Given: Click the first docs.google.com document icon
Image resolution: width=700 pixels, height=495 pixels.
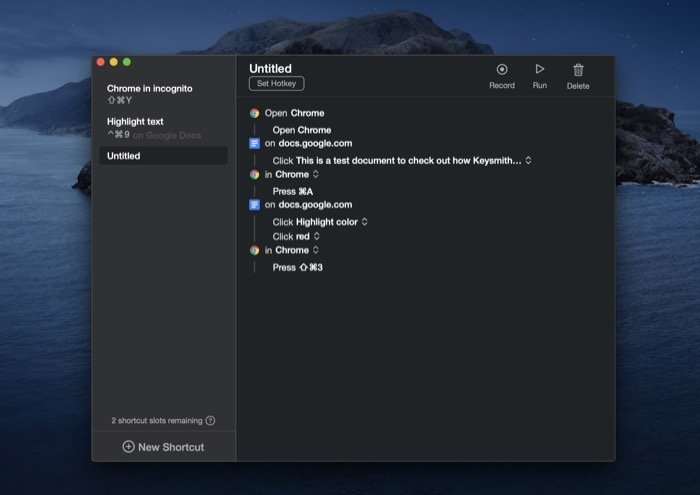Looking at the screenshot, I should pyautogui.click(x=254, y=143).
